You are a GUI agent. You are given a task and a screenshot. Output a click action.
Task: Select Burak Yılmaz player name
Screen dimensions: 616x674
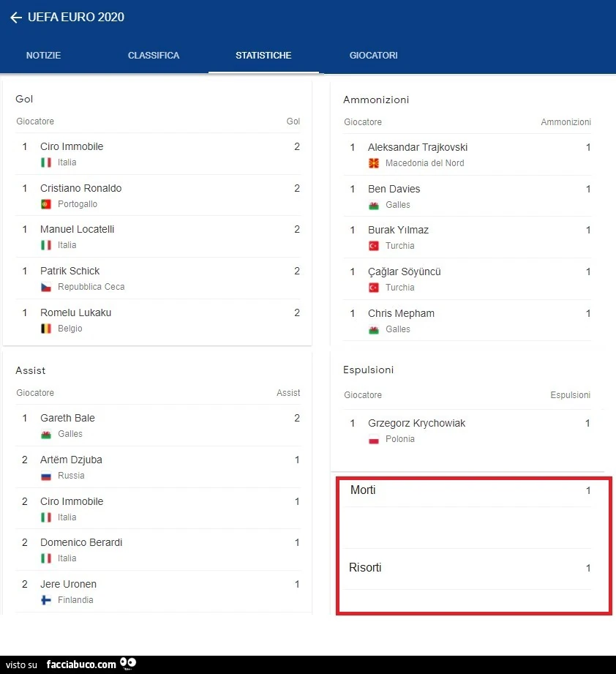[x=398, y=231]
